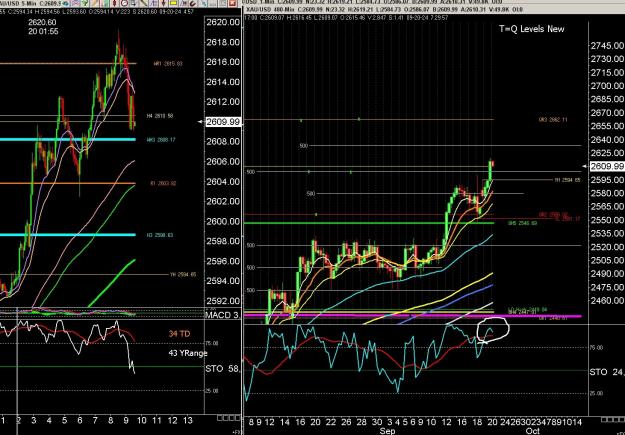This screenshot has width=625, height=435.
Task: Click the 7 label on left time axis
Action: tap(95, 420)
